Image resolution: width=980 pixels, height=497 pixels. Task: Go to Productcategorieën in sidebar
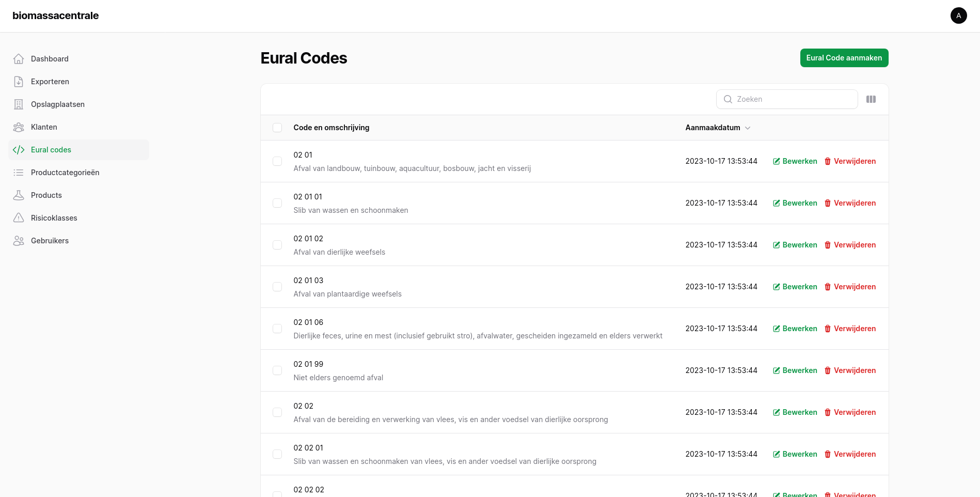[x=65, y=173]
